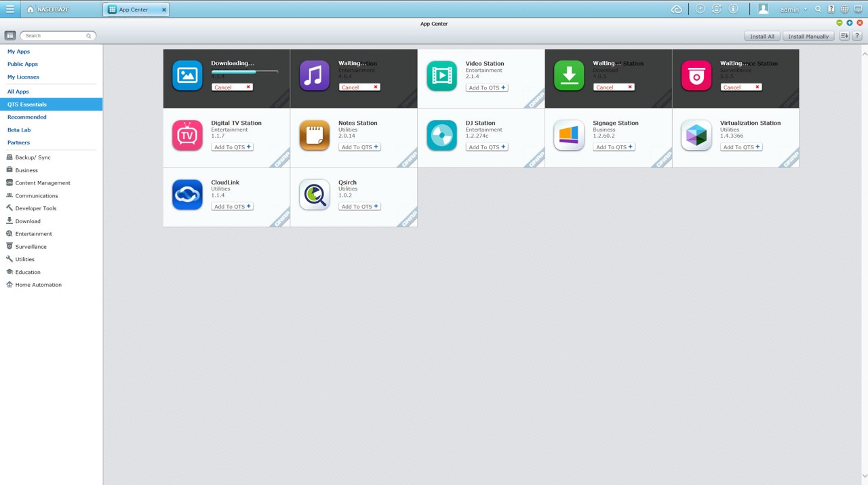Click the download progress bar
This screenshot has width=868, height=485.
click(x=244, y=72)
